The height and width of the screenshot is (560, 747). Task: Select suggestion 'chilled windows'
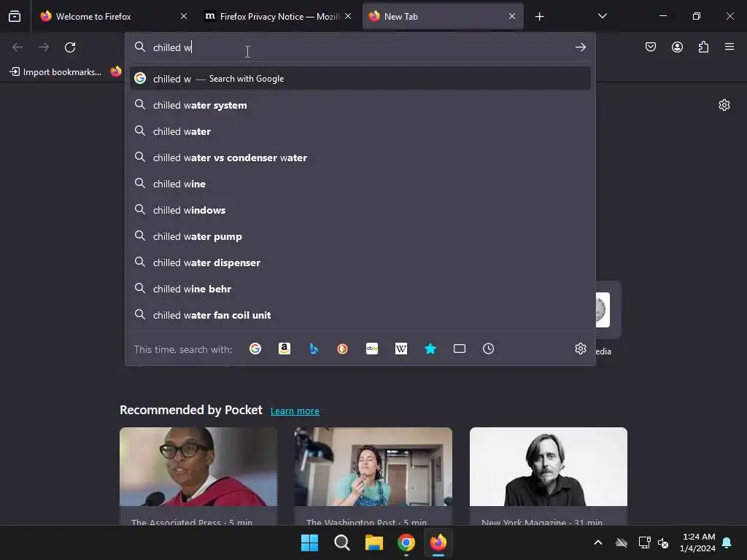pos(360,210)
